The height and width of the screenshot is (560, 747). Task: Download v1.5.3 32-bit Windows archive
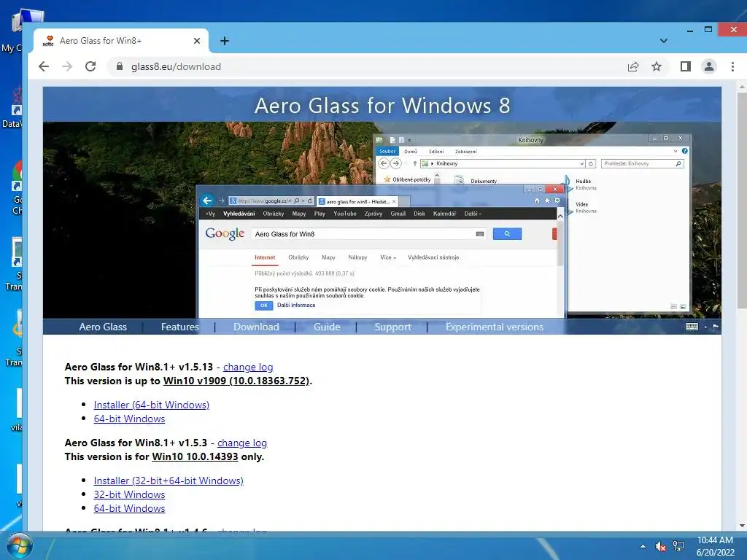click(x=130, y=494)
